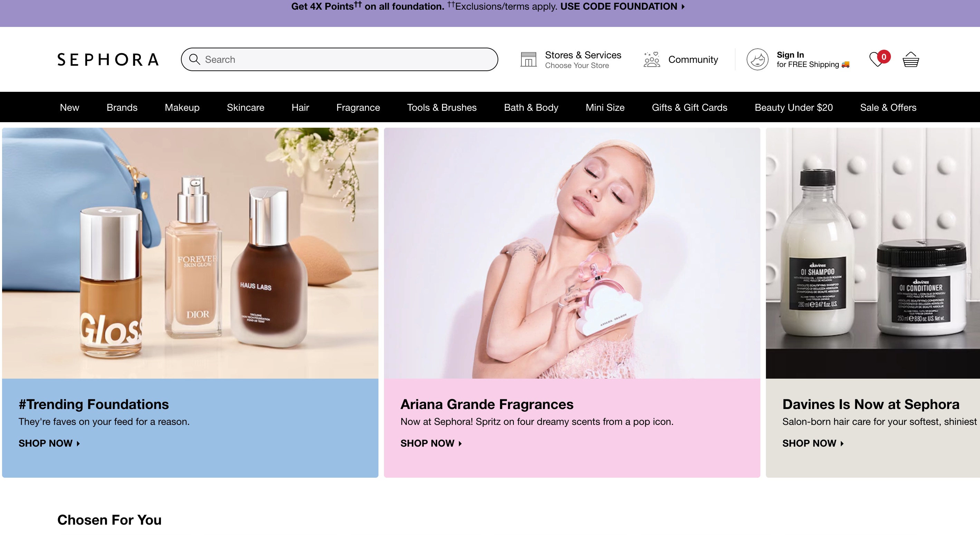Click the Sign In avatar icon
This screenshot has width=980, height=535.
coord(757,59)
